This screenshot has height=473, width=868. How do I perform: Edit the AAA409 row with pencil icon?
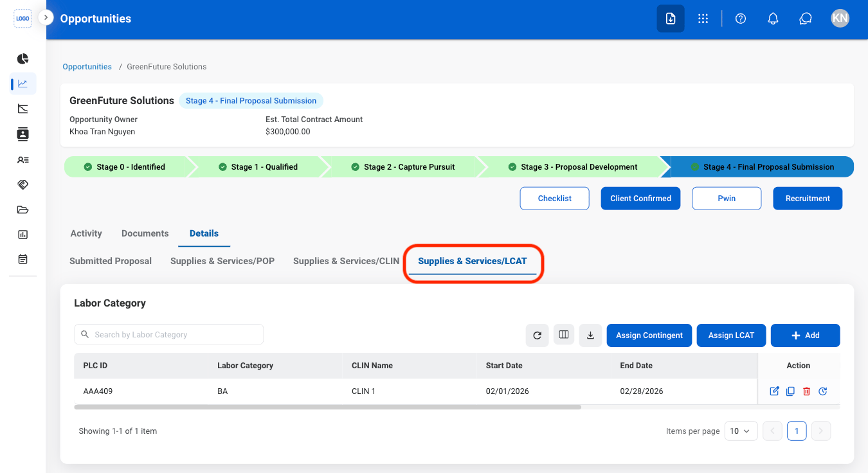[x=775, y=391]
